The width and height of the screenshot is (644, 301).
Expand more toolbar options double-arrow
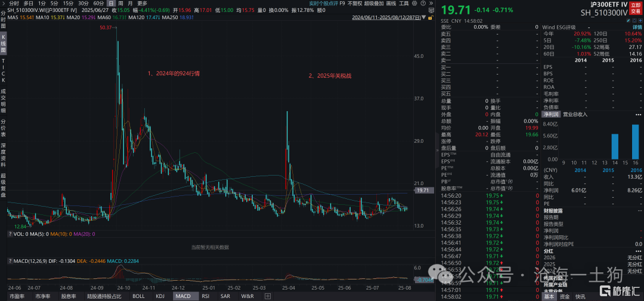431,4
